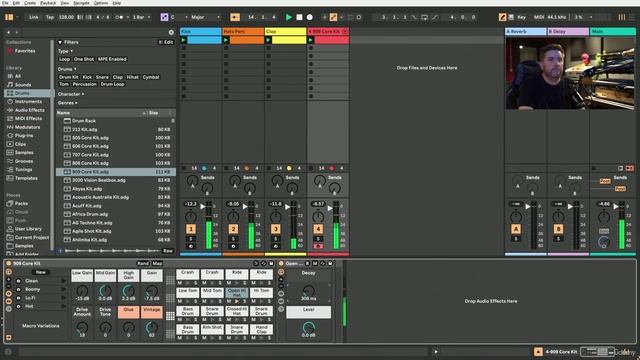640x360 pixels.
Task: Launch the 909 Core Kit clip
Action: [x=311, y=40]
